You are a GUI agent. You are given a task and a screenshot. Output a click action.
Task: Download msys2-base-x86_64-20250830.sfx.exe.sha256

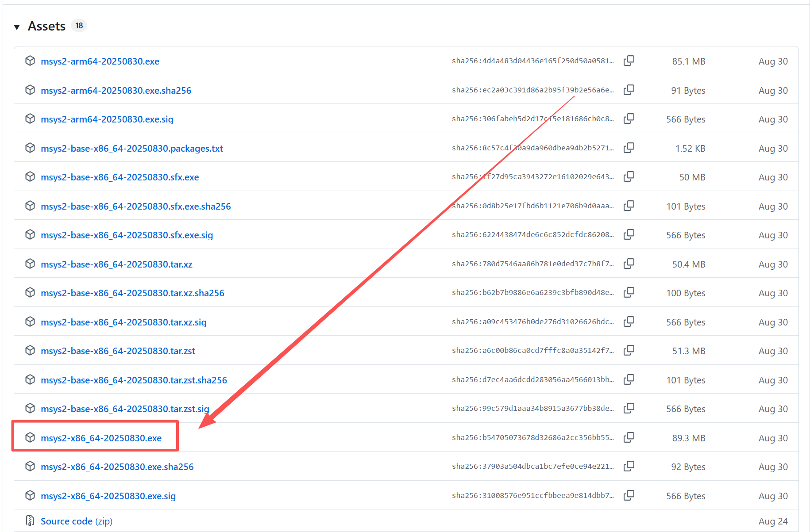point(136,207)
